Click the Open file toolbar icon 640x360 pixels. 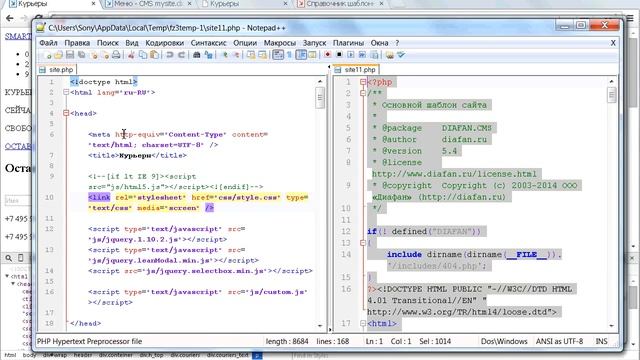(58, 55)
